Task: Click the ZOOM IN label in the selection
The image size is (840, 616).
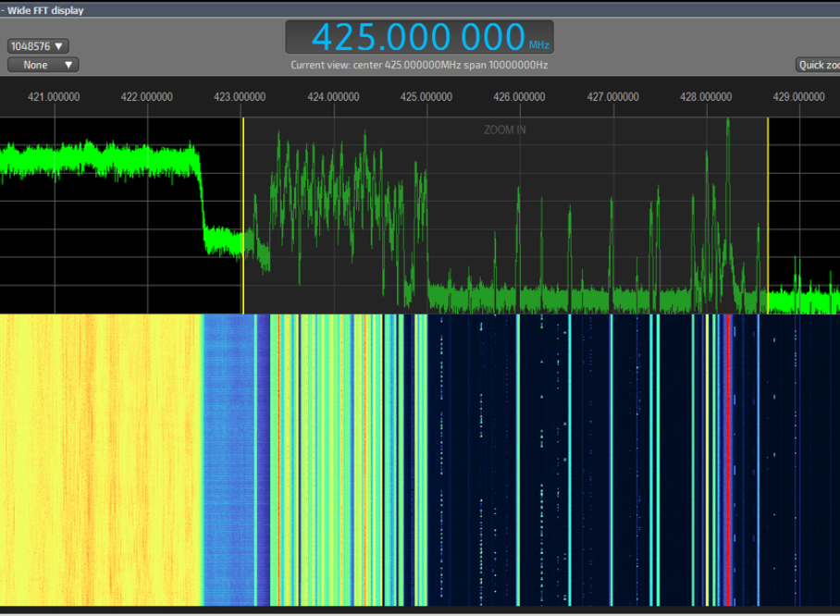Action: pyautogui.click(x=504, y=129)
